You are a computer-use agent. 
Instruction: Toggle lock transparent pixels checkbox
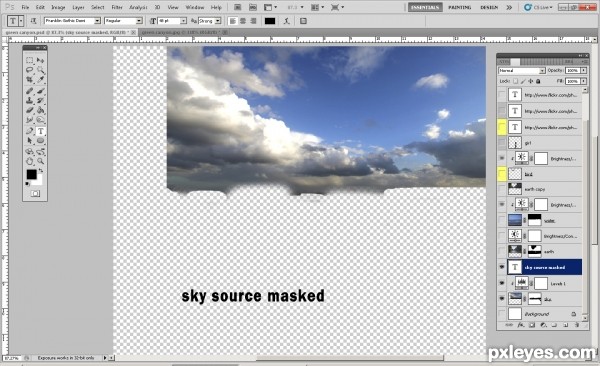point(516,81)
